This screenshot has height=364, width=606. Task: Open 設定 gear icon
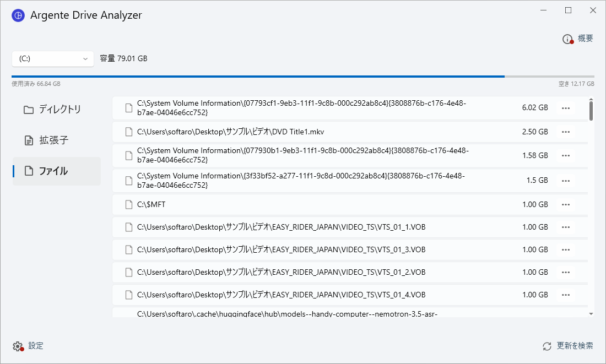coord(18,346)
